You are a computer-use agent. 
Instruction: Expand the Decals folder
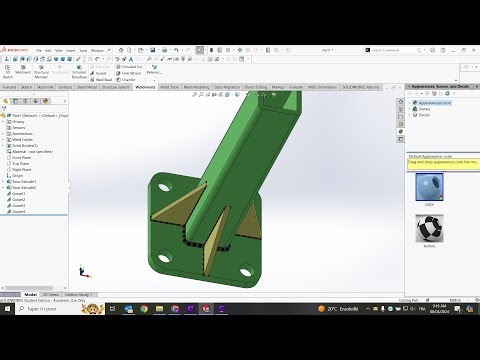(x=410, y=115)
